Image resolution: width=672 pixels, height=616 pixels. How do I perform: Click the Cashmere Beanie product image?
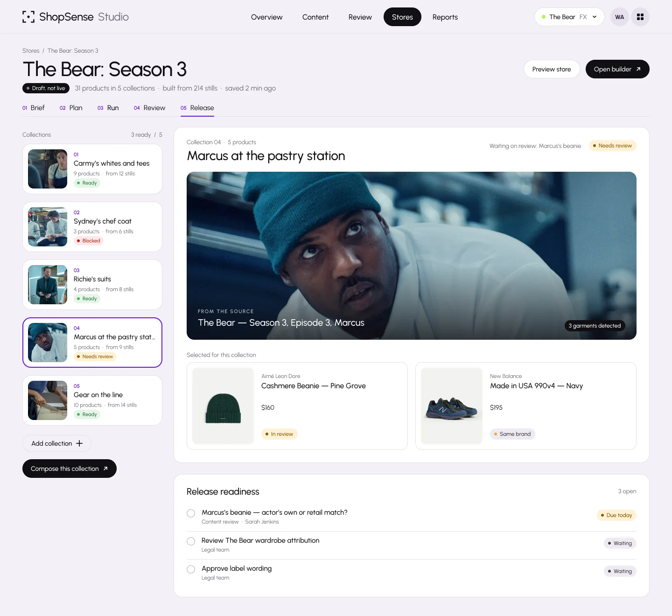(223, 406)
